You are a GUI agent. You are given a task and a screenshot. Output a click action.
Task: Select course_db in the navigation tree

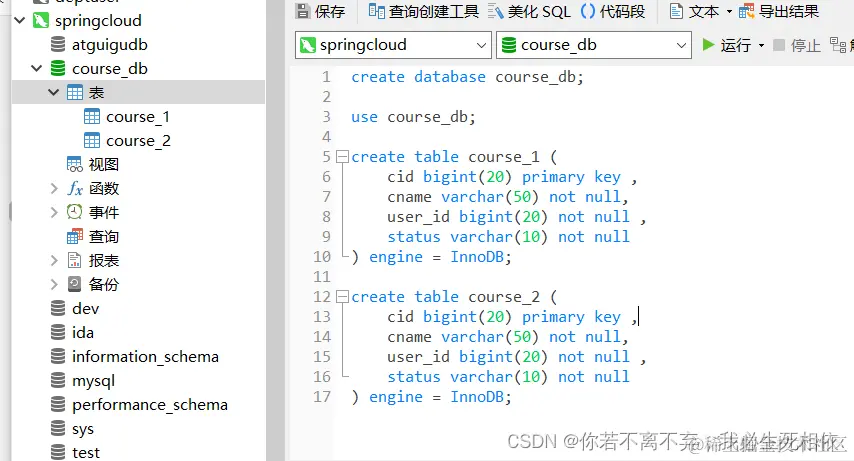(x=109, y=69)
